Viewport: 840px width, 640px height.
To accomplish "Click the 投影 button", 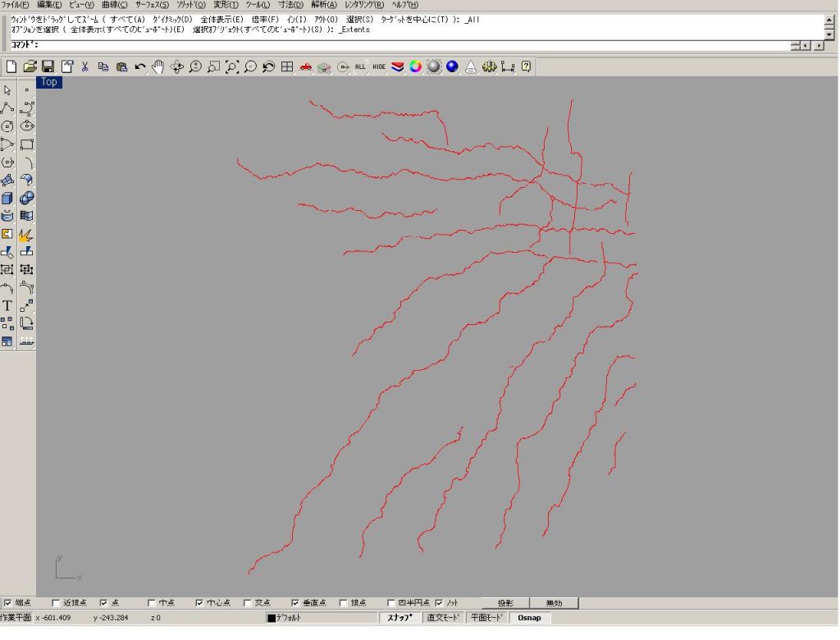I will pos(505,603).
